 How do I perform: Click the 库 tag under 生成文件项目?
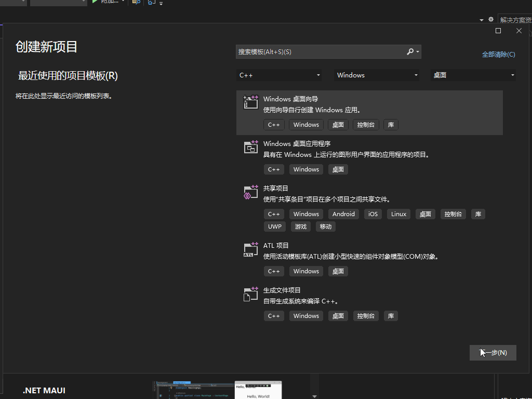pyautogui.click(x=391, y=316)
